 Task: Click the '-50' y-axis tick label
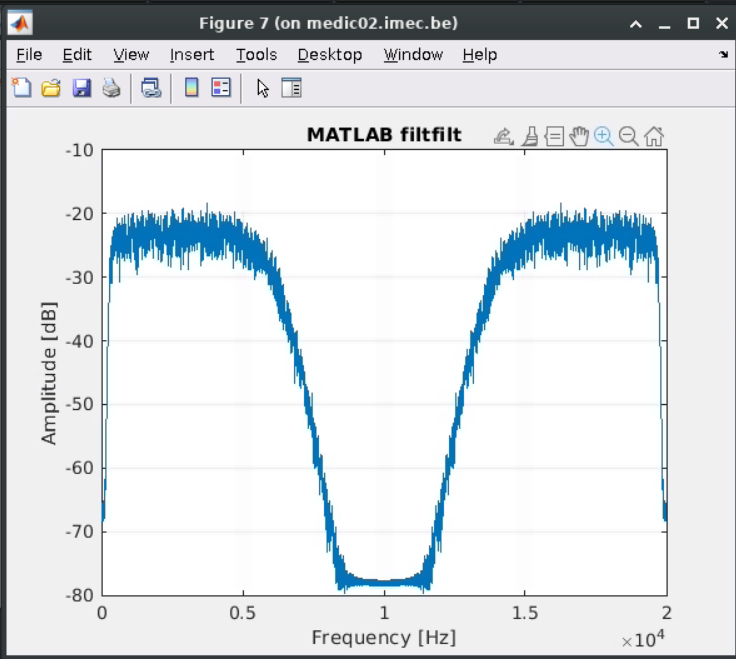tap(79, 404)
